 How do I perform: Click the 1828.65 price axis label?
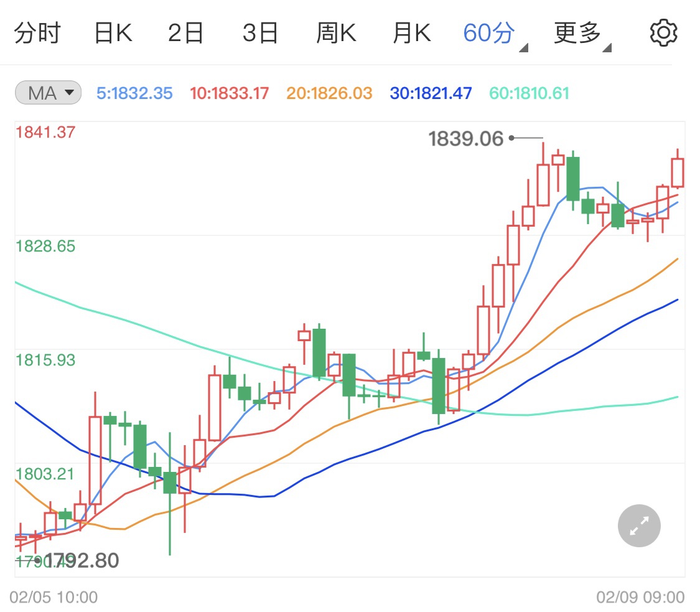coord(45,246)
